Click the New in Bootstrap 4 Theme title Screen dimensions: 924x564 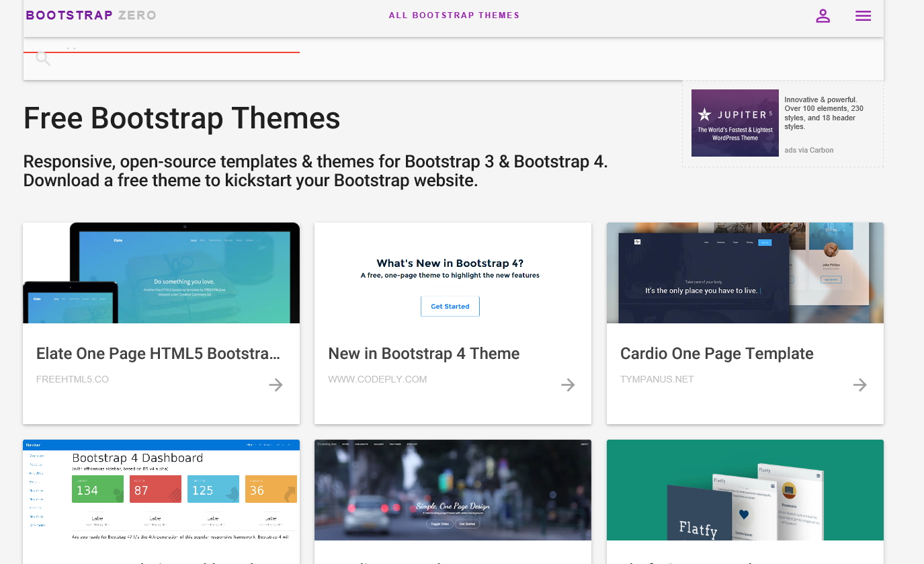424,354
